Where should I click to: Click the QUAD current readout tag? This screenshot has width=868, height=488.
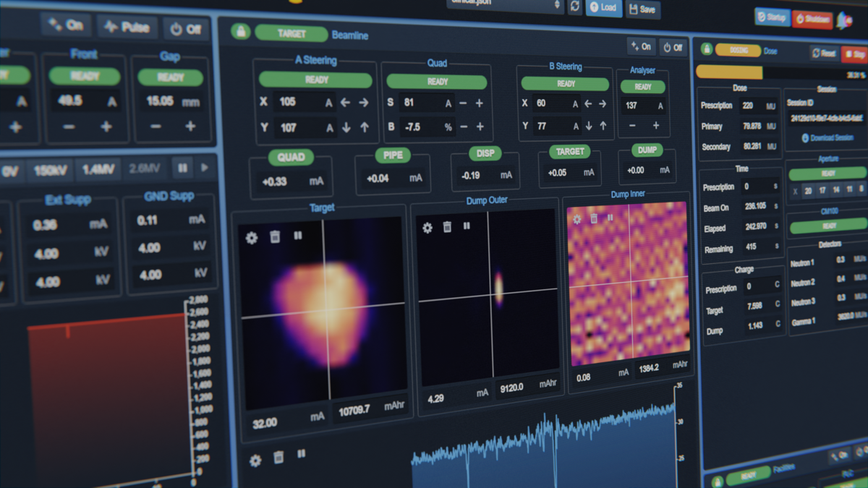[x=291, y=157]
